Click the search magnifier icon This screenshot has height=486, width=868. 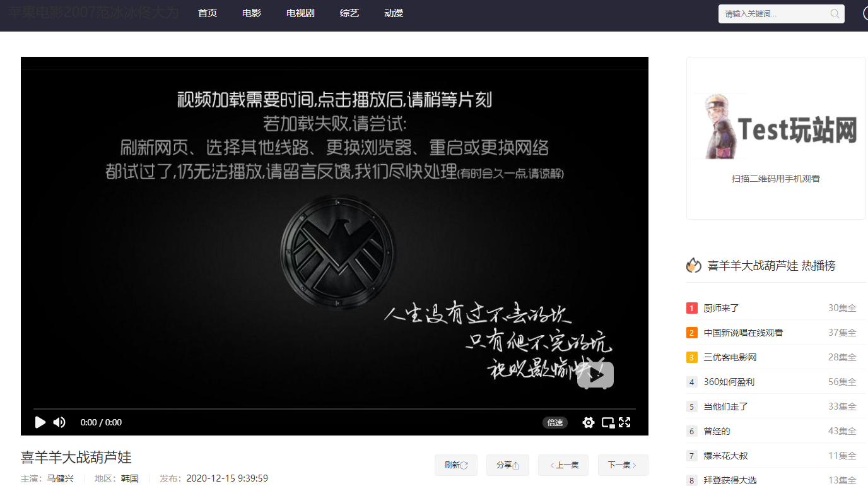coord(835,14)
